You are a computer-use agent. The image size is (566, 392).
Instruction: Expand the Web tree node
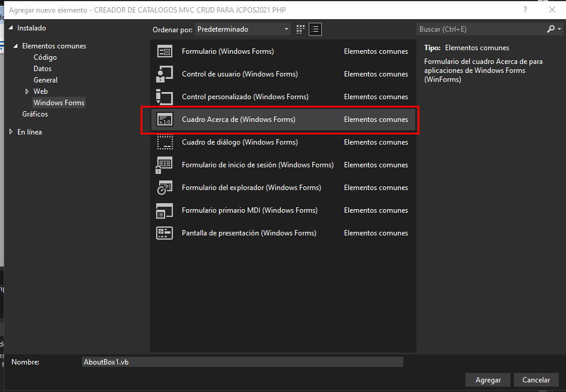tap(27, 91)
